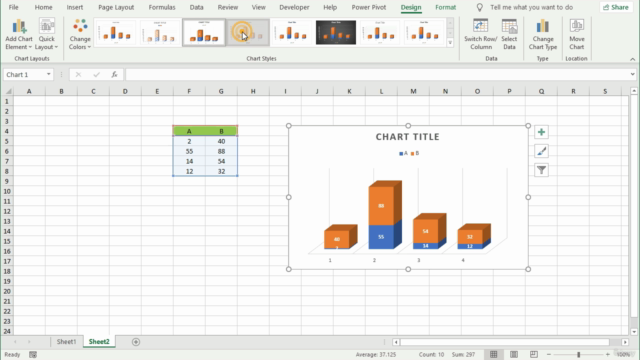Open the Add Chart Element menu
The image size is (640, 360).
19,34
